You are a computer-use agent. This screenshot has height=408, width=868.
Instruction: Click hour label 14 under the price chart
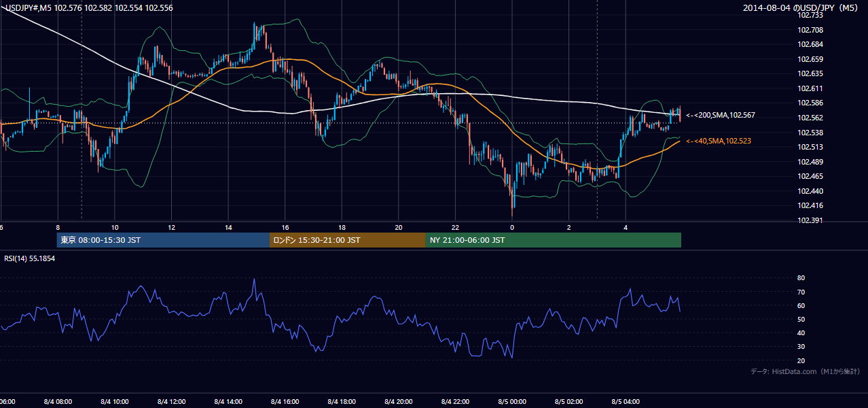coord(228,227)
